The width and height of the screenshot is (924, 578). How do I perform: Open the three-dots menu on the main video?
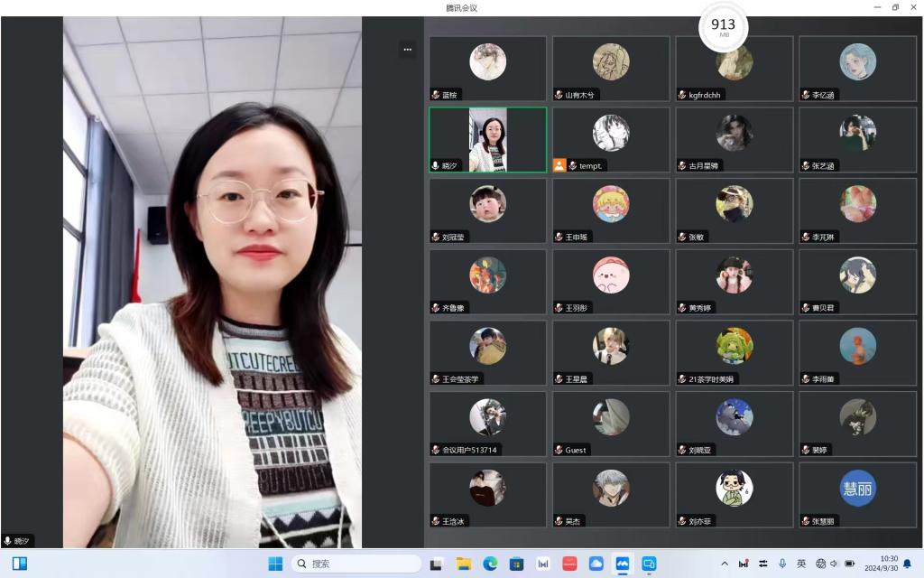(x=407, y=50)
